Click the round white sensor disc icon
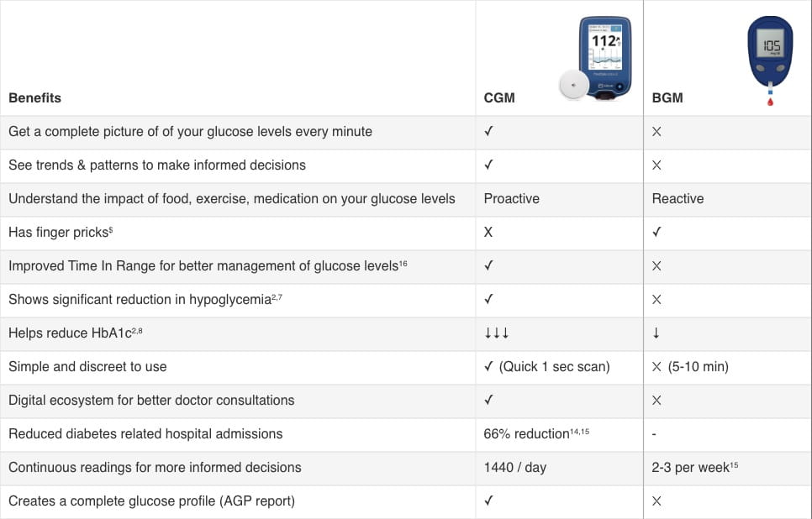This screenshot has height=519, width=812. [x=574, y=86]
